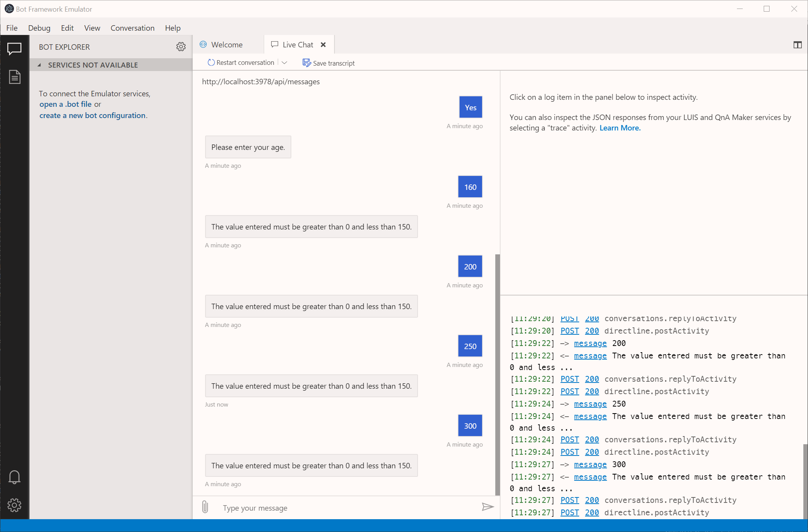The width and height of the screenshot is (808, 532).
Task: Click the Bot Explorer settings gear
Action: pos(181,47)
